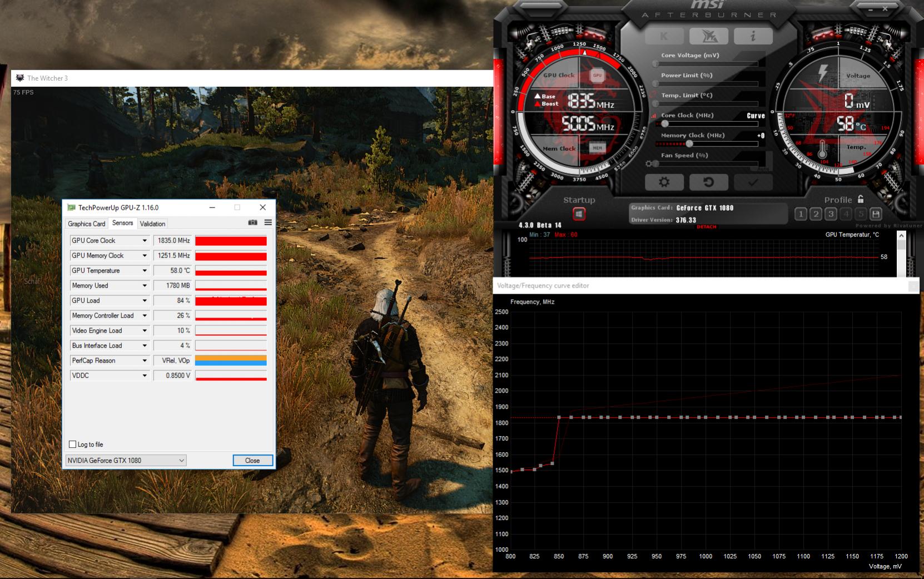Image resolution: width=924 pixels, height=579 pixels.
Task: Select profile slot 3
Action: pos(831,214)
